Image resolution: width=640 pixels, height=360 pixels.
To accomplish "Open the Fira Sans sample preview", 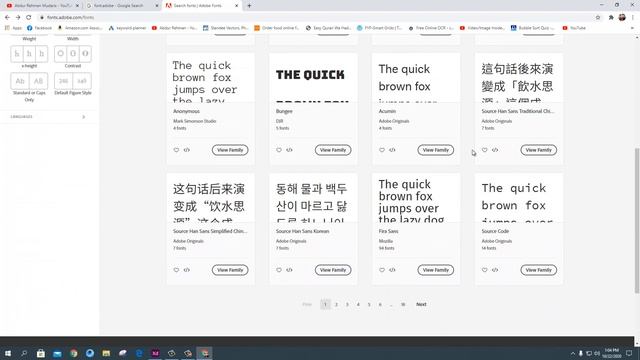I will pos(416,198).
